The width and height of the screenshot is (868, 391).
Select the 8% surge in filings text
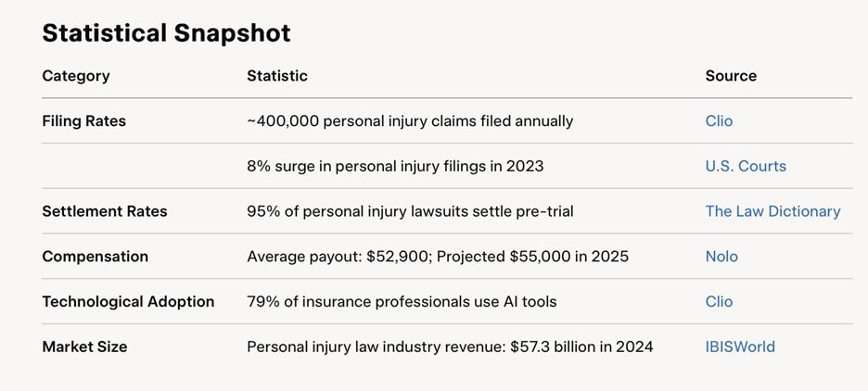click(395, 167)
